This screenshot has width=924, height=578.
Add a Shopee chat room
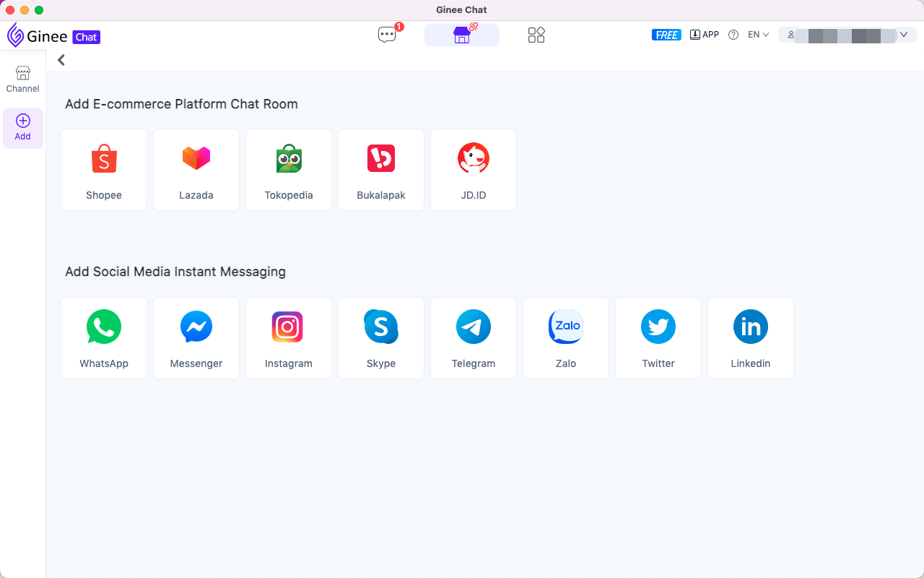[104, 170]
